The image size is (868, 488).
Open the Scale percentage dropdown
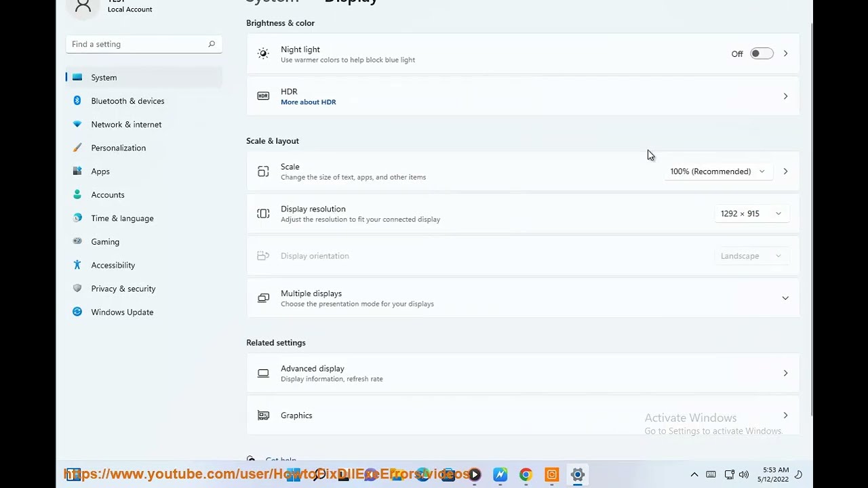(717, 171)
